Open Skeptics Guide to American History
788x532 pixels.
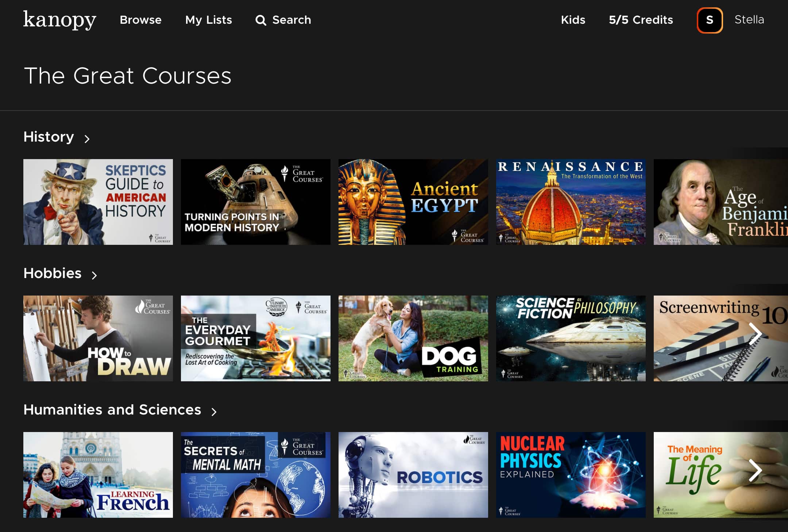(x=98, y=202)
